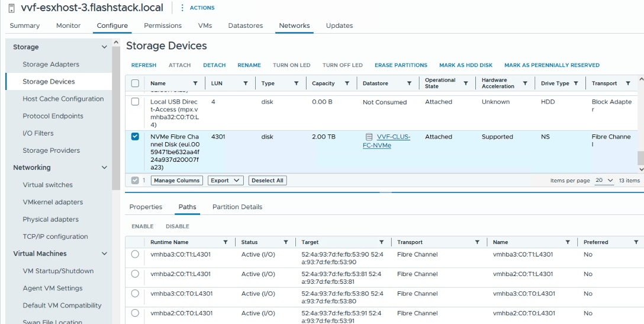The height and width of the screenshot is (324, 644).
Task: Click filter icon in Datastore column header
Action: click(409, 83)
